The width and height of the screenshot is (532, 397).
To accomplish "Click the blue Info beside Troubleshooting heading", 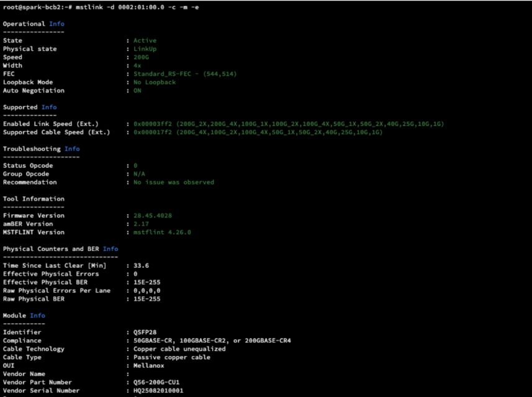I will [x=72, y=148].
